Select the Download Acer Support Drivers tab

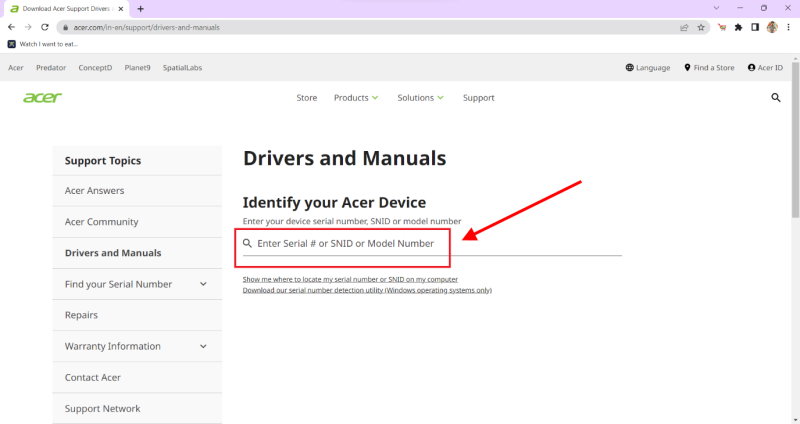66,9
